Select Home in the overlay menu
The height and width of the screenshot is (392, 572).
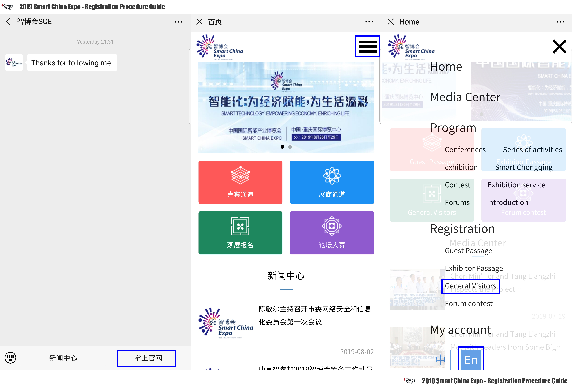[446, 66]
